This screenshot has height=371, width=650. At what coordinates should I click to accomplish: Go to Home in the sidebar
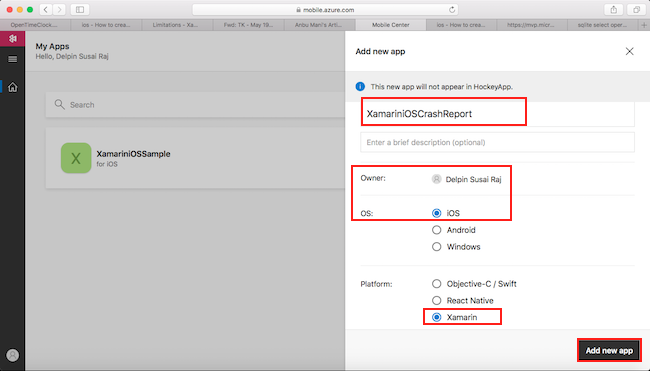click(13, 87)
